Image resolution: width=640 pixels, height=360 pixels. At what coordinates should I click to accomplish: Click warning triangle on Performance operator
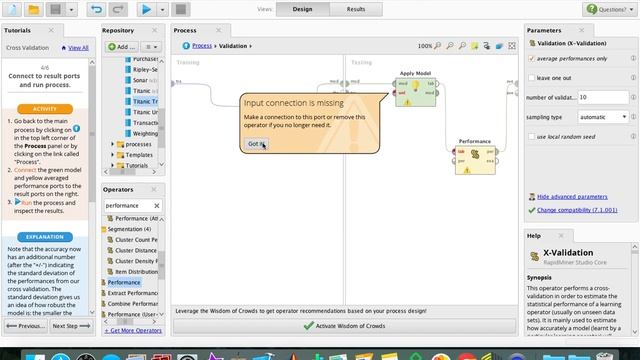[467, 170]
